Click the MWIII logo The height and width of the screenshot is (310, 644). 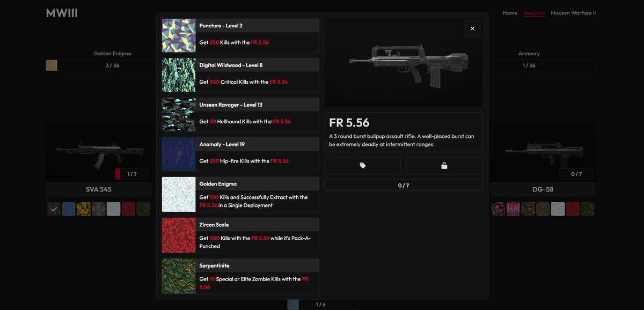point(62,13)
